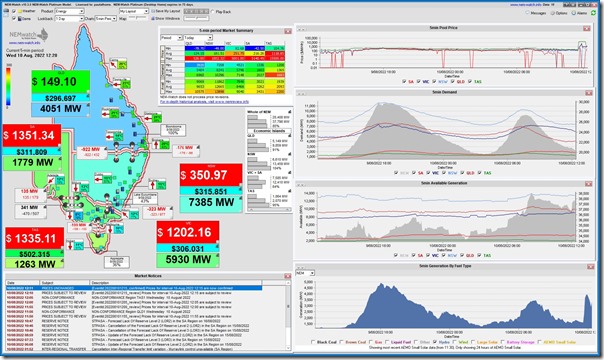Close the Generation By Fuel Type chart
Image resolution: width=604 pixels, height=360 pixels.
pyautogui.click(x=590, y=266)
